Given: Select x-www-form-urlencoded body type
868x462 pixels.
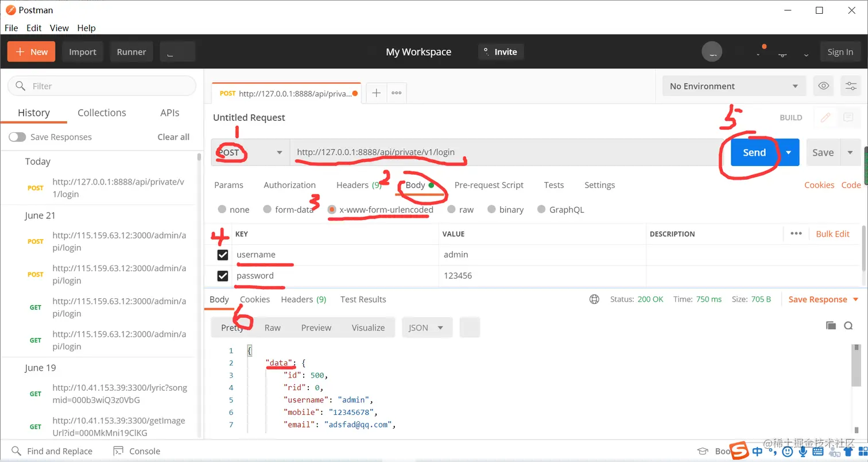Looking at the screenshot, I should [x=332, y=210].
